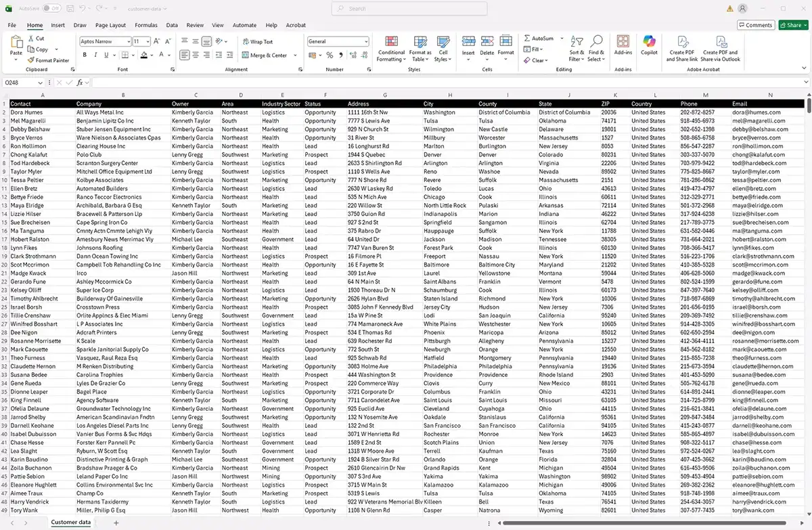This screenshot has width=812, height=530.
Task: Expand the Merge & Center dropdown arrow
Action: [x=294, y=56]
